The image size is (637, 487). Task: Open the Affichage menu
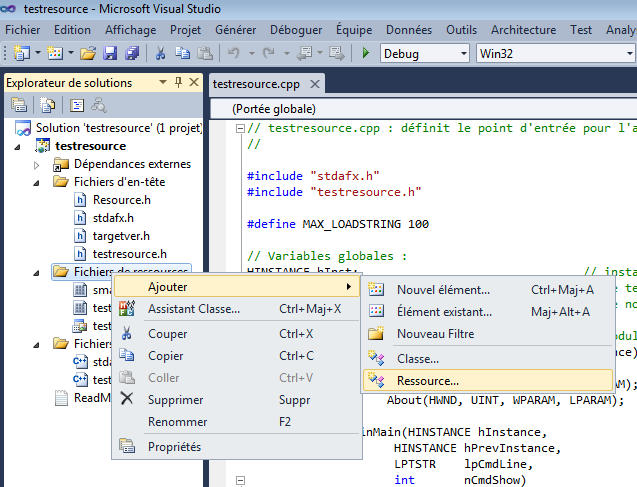130,30
